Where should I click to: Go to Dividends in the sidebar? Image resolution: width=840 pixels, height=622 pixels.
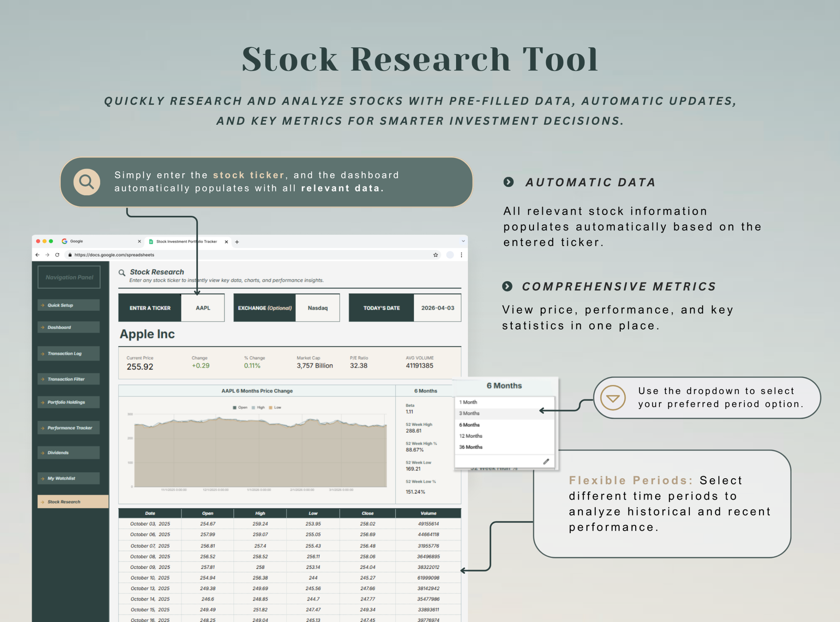[x=68, y=452]
